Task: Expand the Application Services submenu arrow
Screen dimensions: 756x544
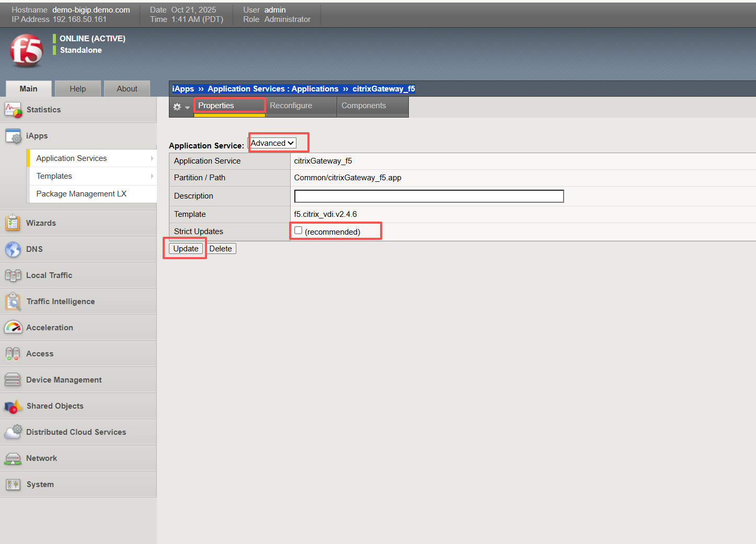Action: [152, 158]
